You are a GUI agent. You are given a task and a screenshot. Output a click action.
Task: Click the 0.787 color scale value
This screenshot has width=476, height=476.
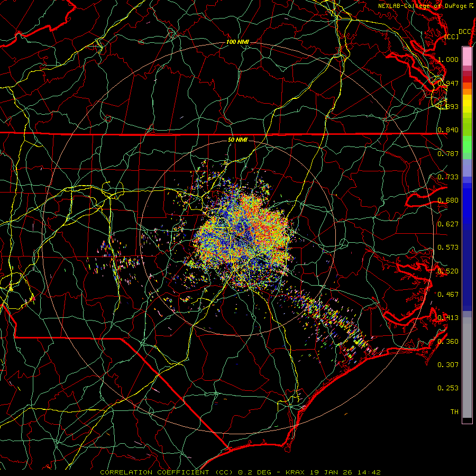click(448, 153)
